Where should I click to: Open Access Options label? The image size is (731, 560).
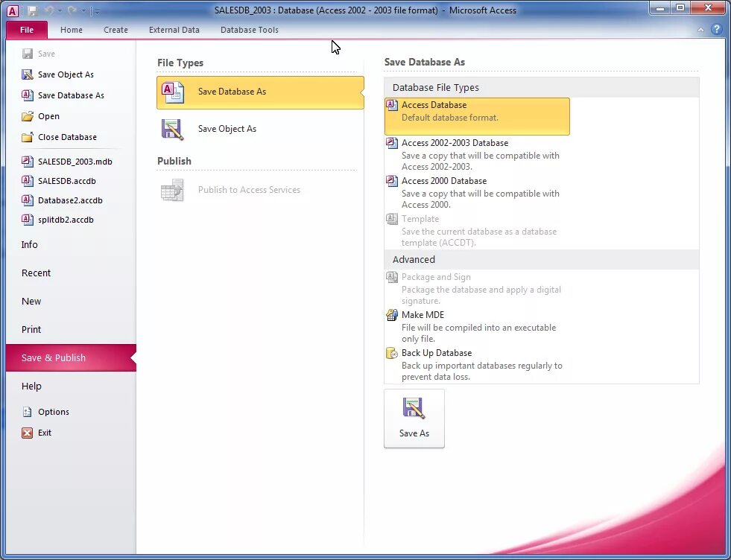54,412
